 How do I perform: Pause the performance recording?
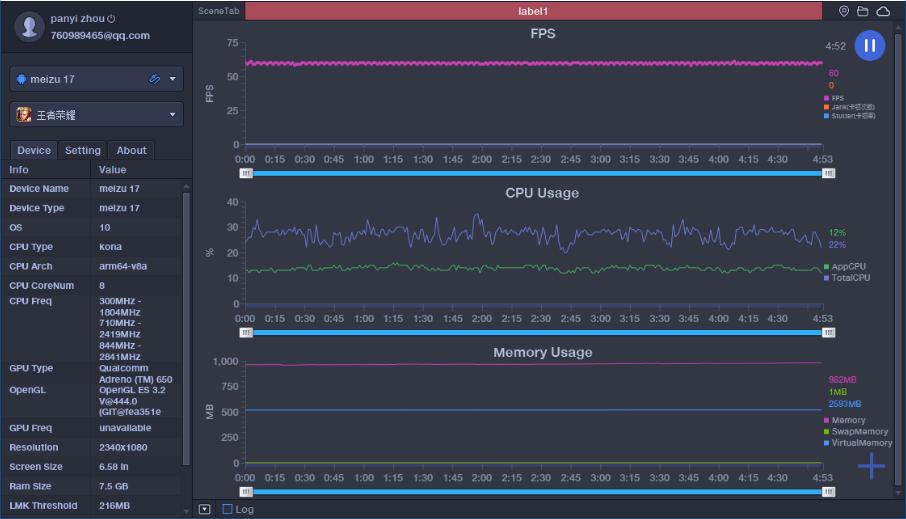pyautogui.click(x=870, y=46)
